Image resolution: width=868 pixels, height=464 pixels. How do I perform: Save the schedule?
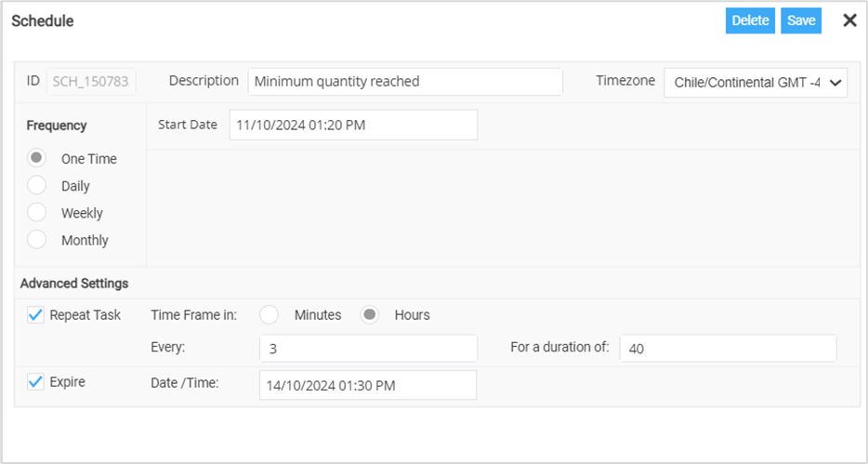click(x=801, y=20)
